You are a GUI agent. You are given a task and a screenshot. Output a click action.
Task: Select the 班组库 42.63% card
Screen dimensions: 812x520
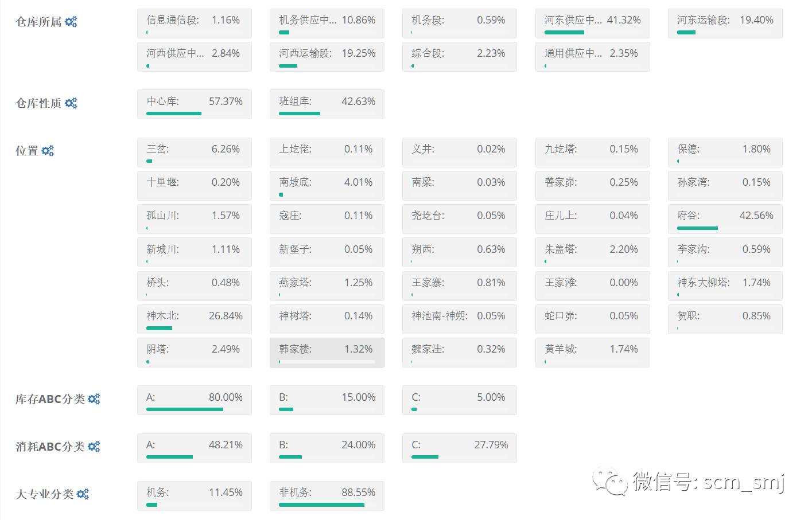[327, 104]
